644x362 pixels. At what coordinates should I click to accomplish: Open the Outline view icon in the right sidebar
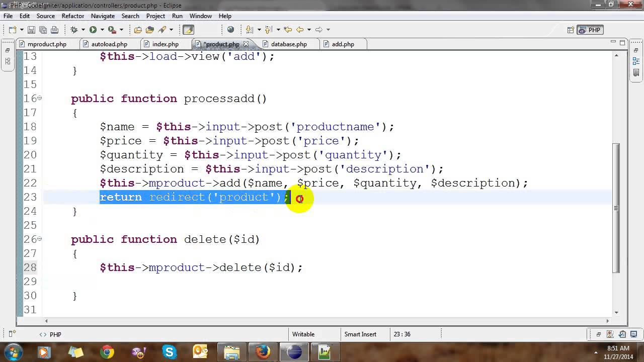636,62
